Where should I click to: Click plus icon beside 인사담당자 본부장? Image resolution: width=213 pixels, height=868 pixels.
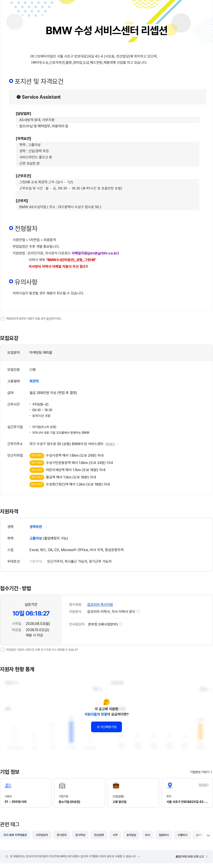[121, 624]
